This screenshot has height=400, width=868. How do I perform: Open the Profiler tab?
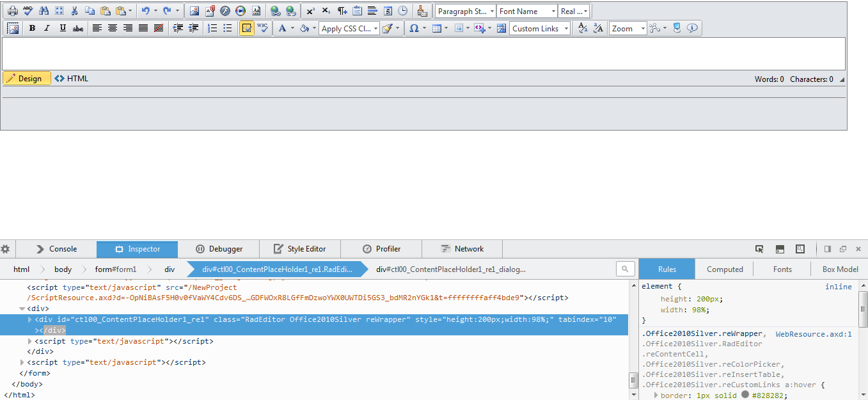381,249
